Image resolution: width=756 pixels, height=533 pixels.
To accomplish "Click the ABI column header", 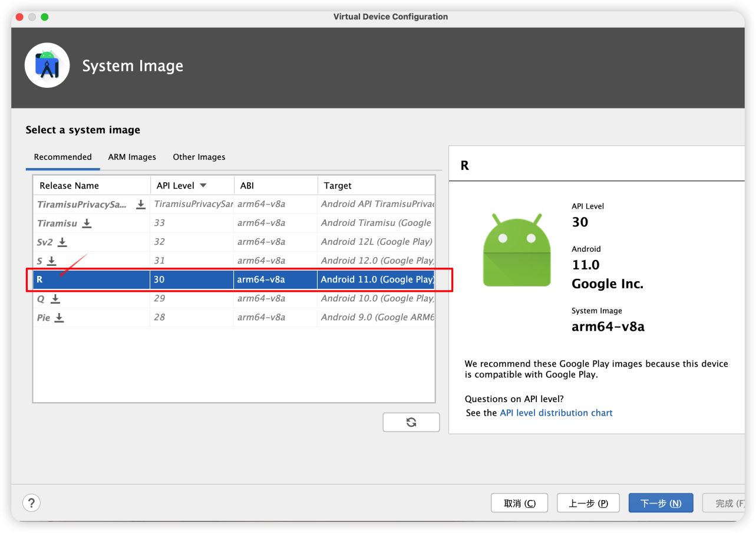I will [x=276, y=186].
